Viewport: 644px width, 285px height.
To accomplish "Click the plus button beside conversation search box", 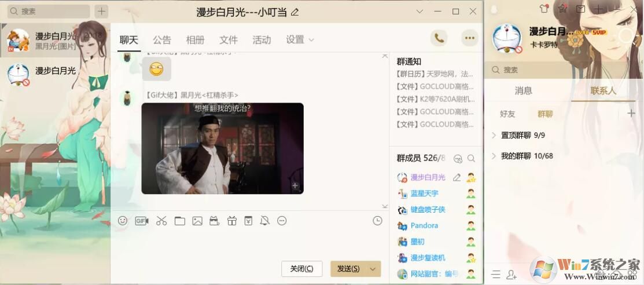I will (x=101, y=12).
